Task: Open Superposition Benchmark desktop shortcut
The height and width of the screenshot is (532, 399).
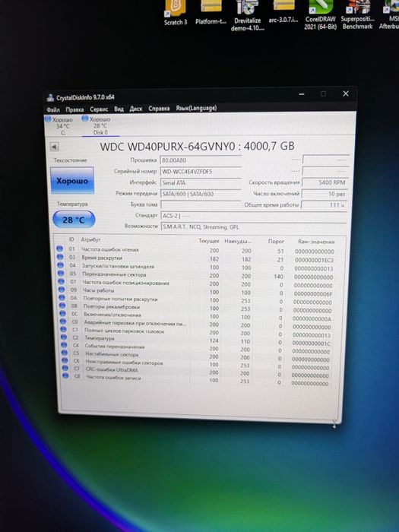Action: coord(357,15)
